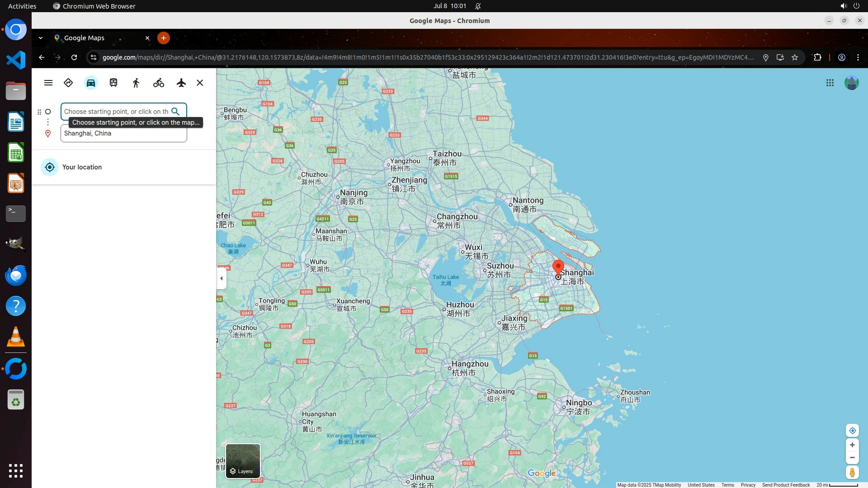Select the Cycling travel mode icon
This screenshot has height=488, width=868.
[159, 83]
